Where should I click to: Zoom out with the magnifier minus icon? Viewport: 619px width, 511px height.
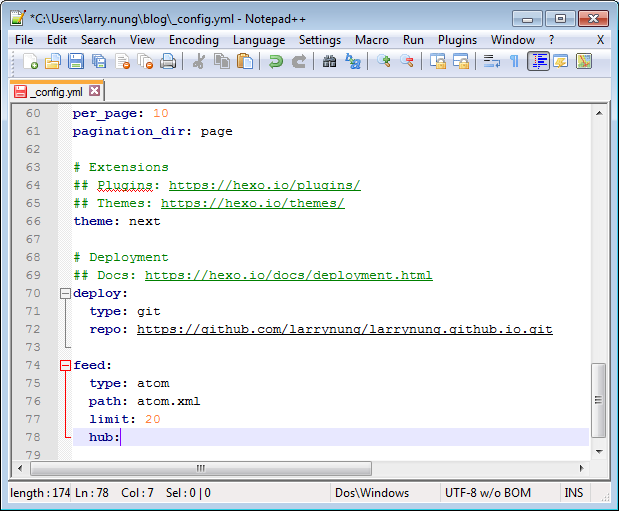pos(407,62)
